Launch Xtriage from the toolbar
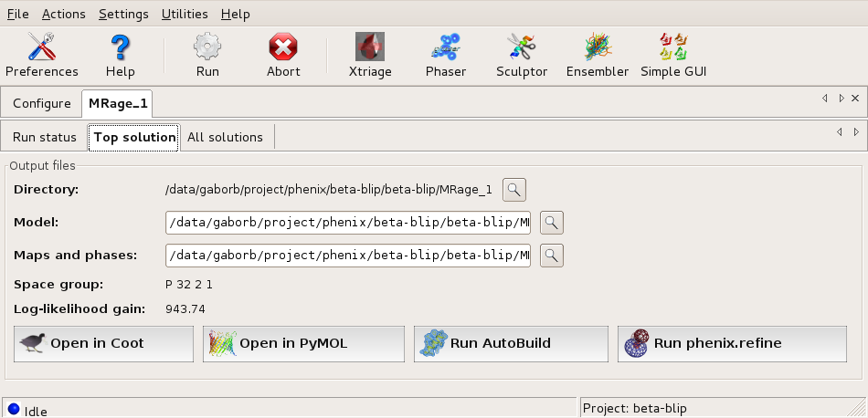 [x=369, y=55]
